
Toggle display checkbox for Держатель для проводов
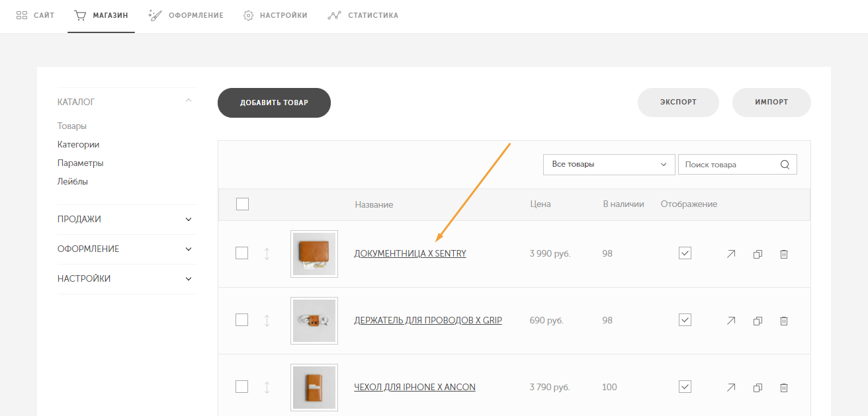point(685,320)
